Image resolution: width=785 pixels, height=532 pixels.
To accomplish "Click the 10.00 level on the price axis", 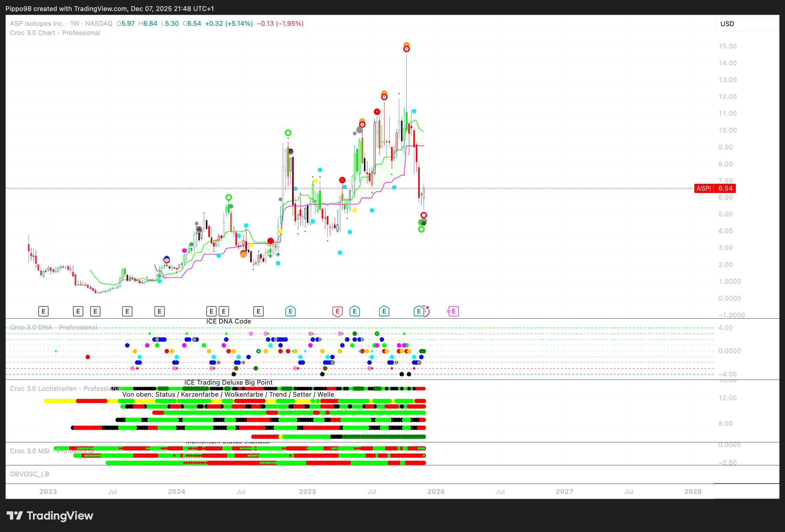I will coord(727,130).
